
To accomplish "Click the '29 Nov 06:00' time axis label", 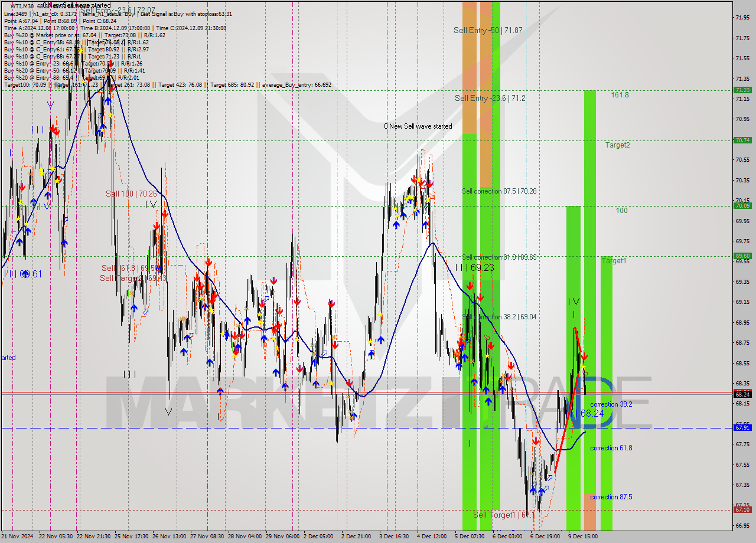I will (282, 537).
